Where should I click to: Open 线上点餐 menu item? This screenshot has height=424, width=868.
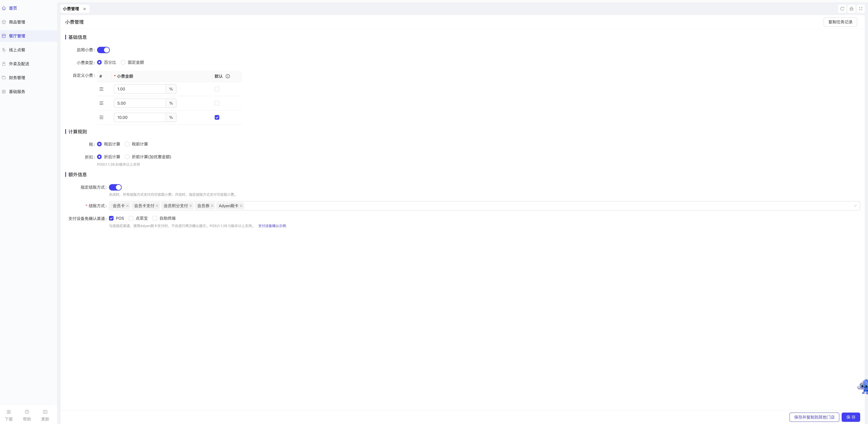(x=17, y=50)
